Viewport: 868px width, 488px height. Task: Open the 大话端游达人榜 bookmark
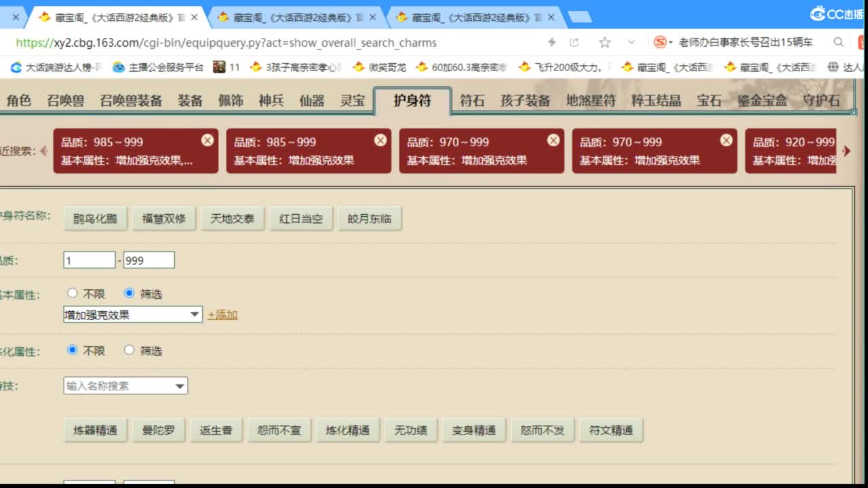pos(57,67)
